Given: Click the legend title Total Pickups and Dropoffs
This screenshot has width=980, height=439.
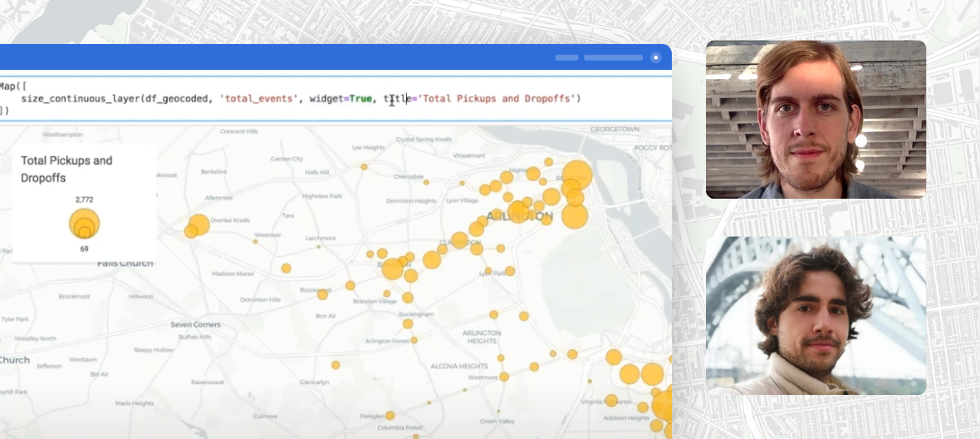Looking at the screenshot, I should (66, 169).
